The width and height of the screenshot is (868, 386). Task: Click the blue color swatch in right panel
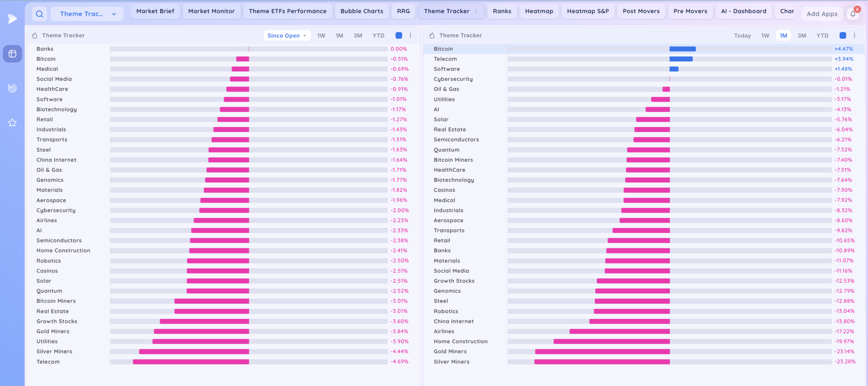(843, 35)
